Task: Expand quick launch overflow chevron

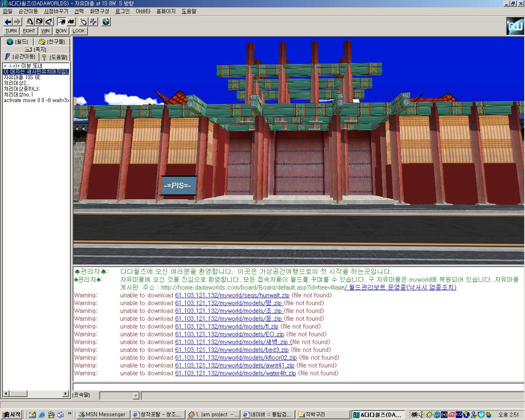Action: (70, 414)
